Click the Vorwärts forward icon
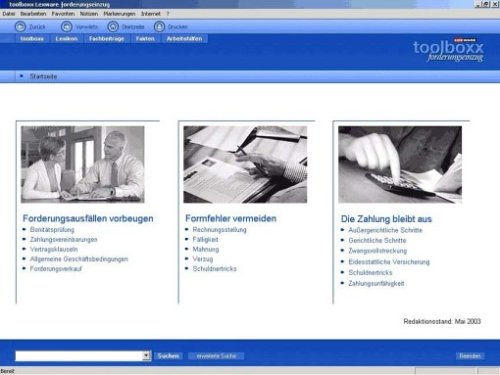This screenshot has width=500, height=375. coord(67,27)
